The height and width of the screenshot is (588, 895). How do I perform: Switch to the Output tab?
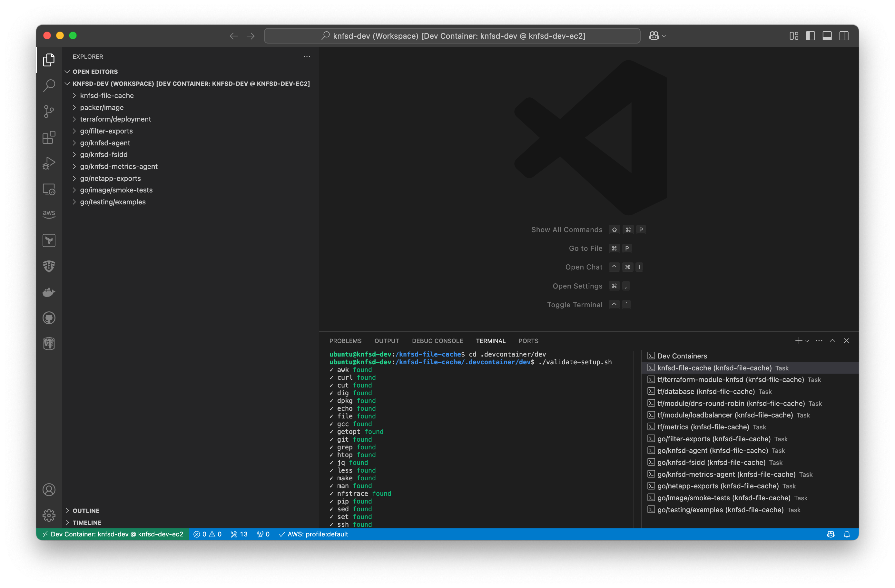coord(387,341)
